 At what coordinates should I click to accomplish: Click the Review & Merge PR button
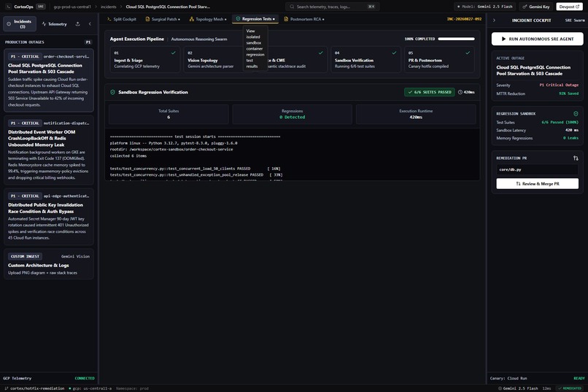coord(538,184)
